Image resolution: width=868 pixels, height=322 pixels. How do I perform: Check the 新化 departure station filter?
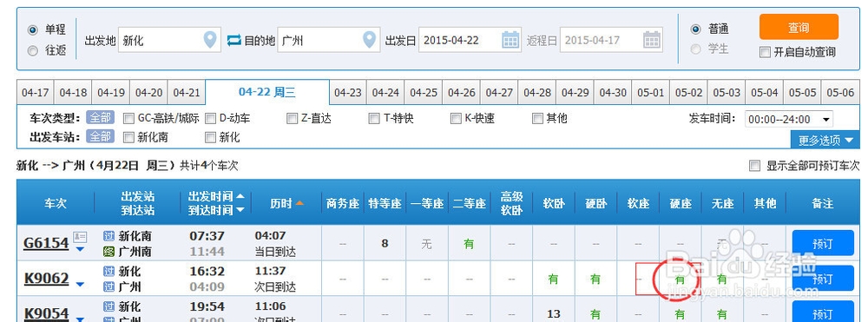pos(210,137)
